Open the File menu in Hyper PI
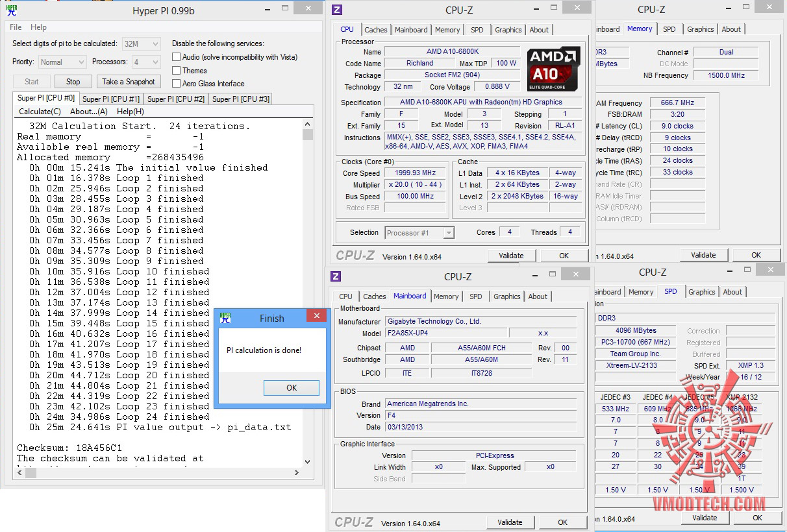The height and width of the screenshot is (532, 787). tap(16, 27)
